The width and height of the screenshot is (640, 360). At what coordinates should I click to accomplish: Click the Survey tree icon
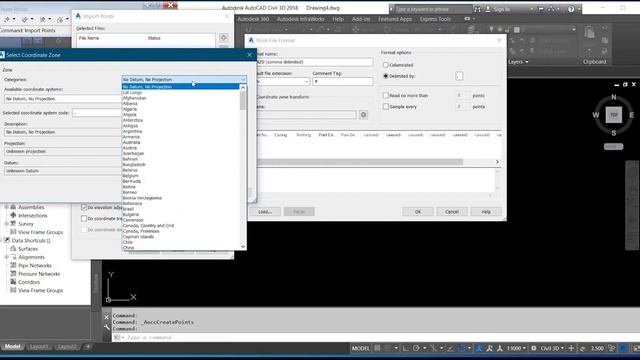(13, 224)
